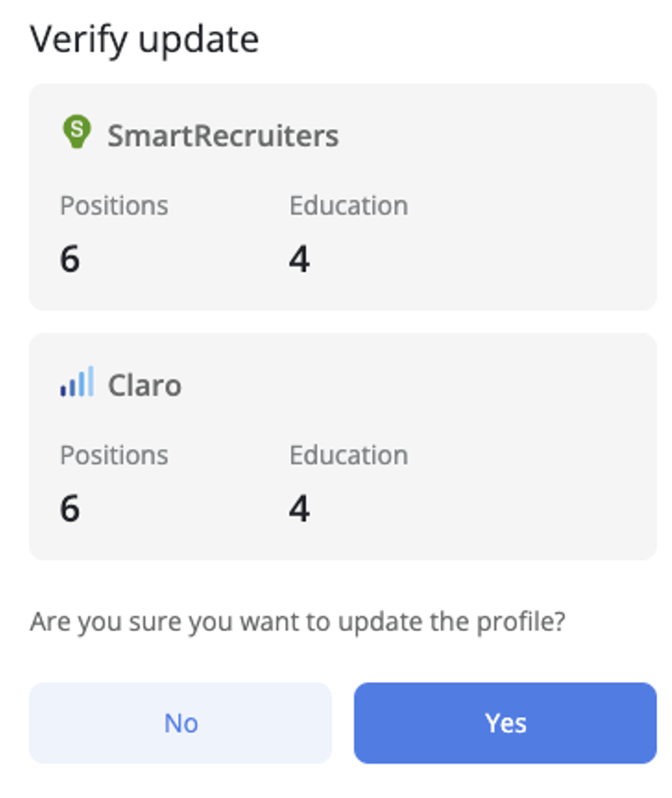Click the Education label under Claro
672x798 pixels.
[x=348, y=455]
